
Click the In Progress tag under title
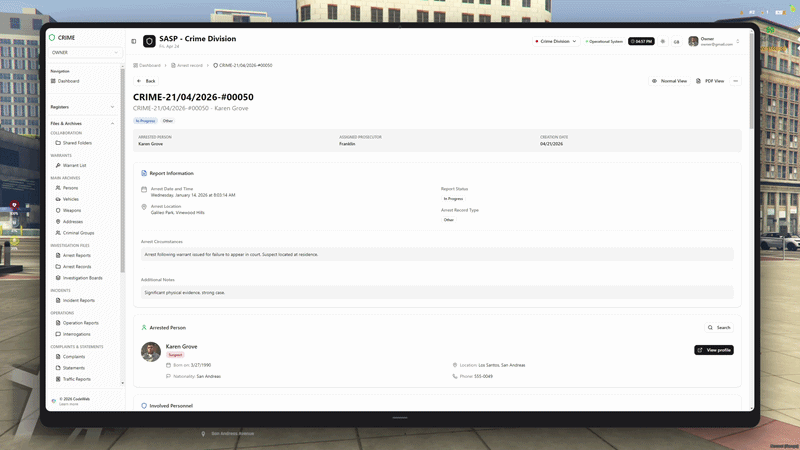(145, 121)
